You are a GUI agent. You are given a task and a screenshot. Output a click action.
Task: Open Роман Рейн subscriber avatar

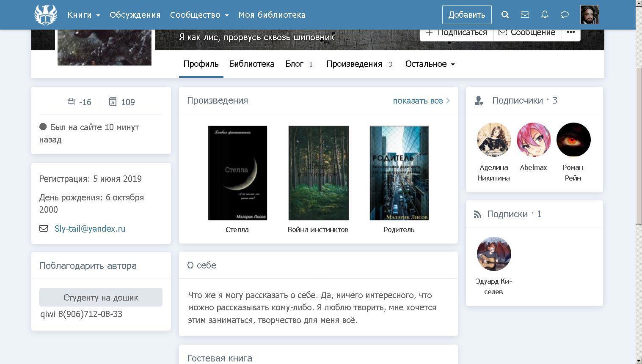573,140
